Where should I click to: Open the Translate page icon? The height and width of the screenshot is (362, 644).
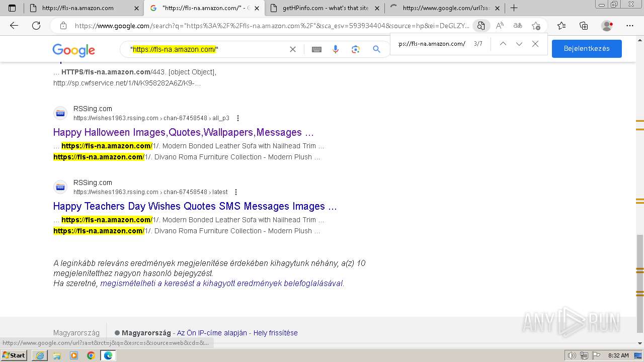[x=518, y=26]
